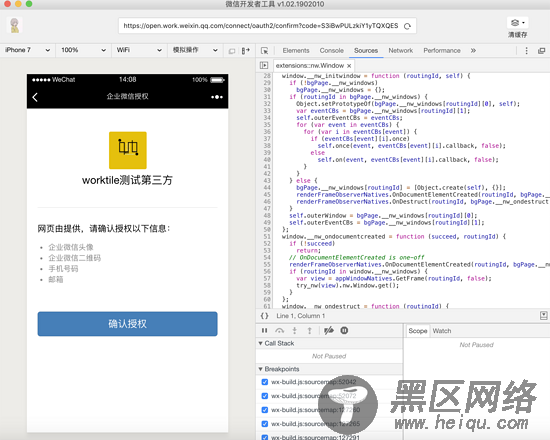
Task: Click the 确认授权 button
Action: [x=128, y=324]
